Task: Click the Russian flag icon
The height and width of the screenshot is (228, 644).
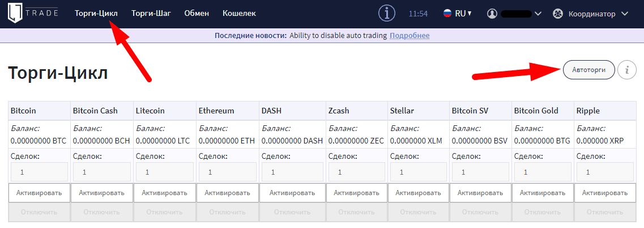Action: (447, 14)
